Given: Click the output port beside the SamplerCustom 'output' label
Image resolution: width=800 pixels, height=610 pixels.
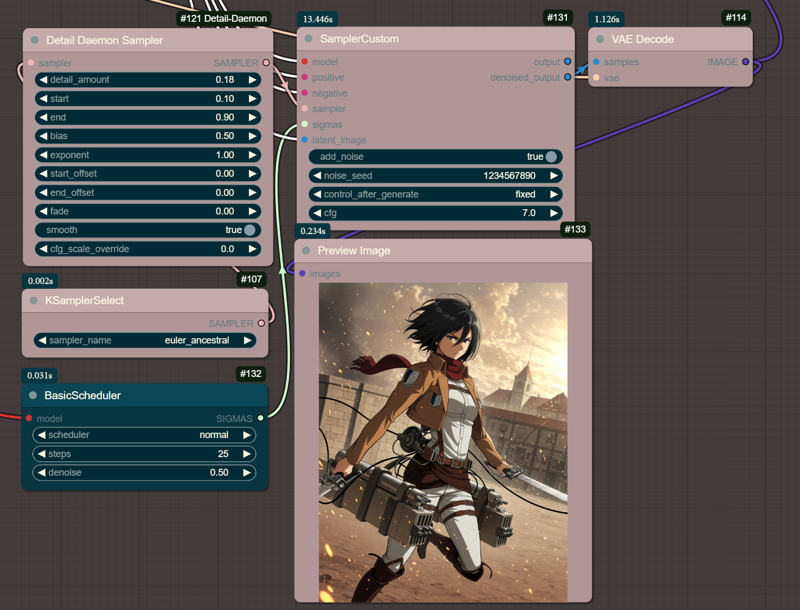Looking at the screenshot, I should click(x=567, y=62).
